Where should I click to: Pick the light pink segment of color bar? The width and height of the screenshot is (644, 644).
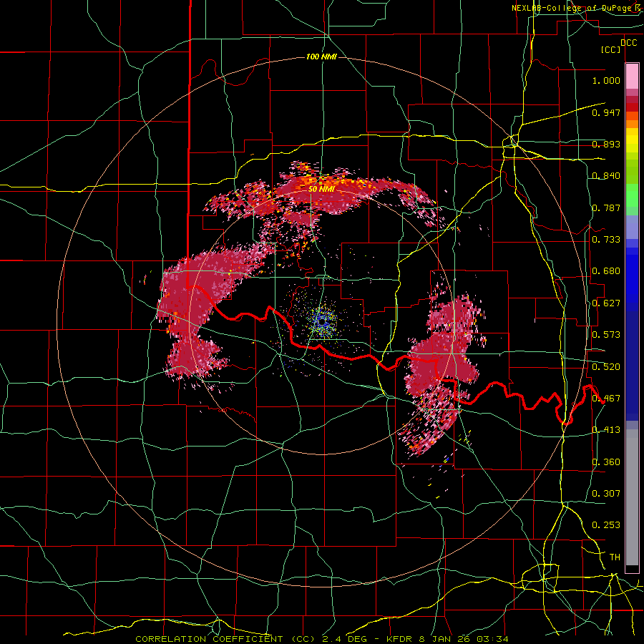[632, 77]
